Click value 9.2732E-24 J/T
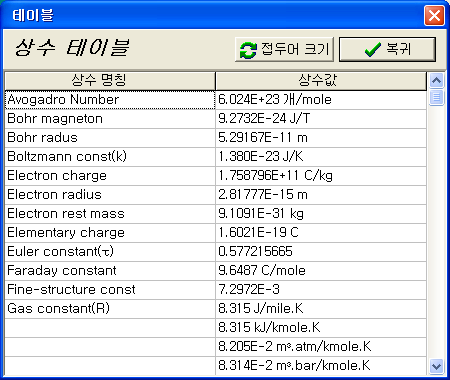 pyautogui.click(x=321, y=119)
